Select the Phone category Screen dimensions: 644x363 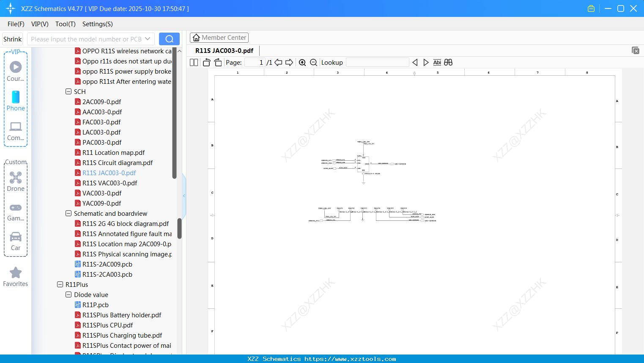[16, 101]
